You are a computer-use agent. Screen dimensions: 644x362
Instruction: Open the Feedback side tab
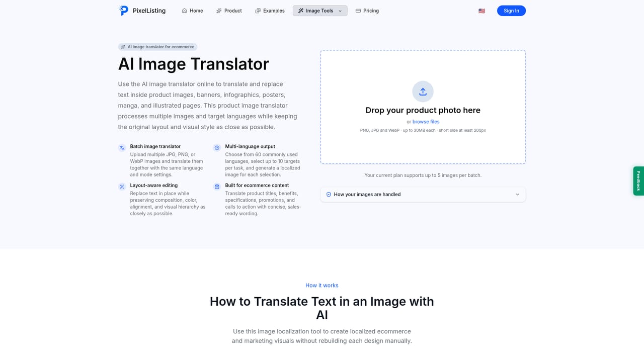[x=638, y=181]
